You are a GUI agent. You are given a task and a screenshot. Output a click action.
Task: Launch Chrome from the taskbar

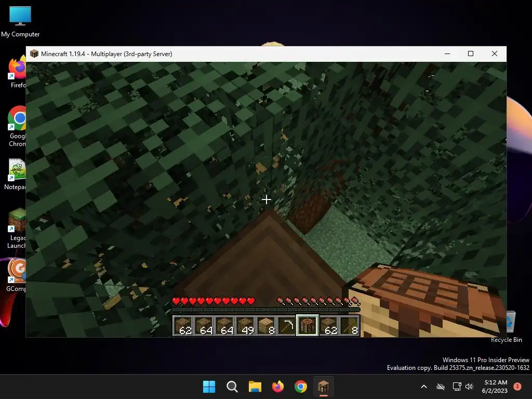tap(301, 387)
